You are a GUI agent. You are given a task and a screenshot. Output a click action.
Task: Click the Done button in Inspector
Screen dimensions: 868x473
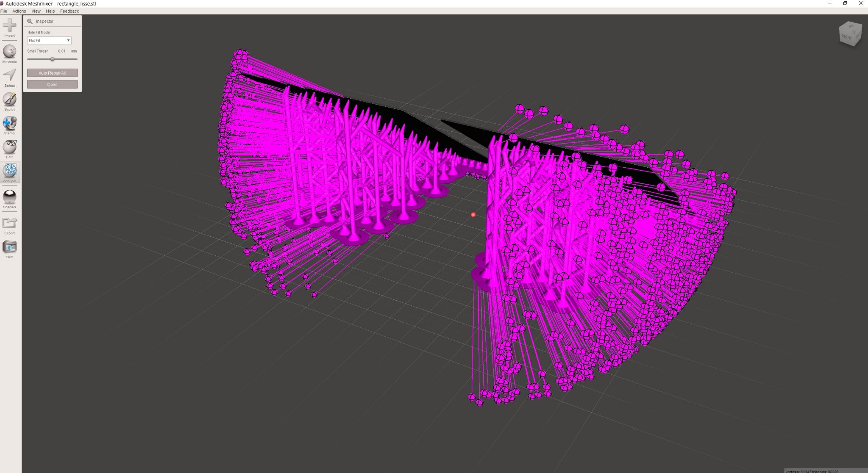click(52, 84)
